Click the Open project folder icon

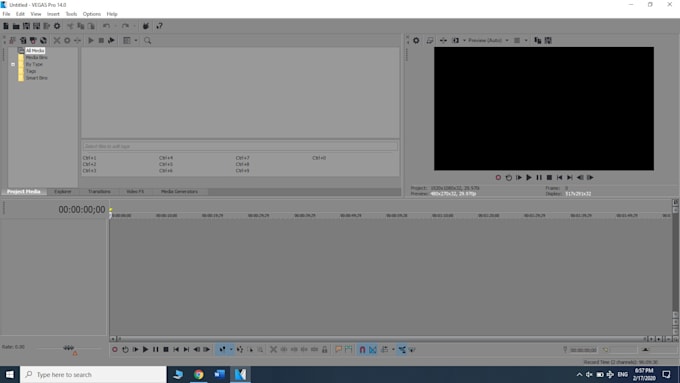[16, 26]
